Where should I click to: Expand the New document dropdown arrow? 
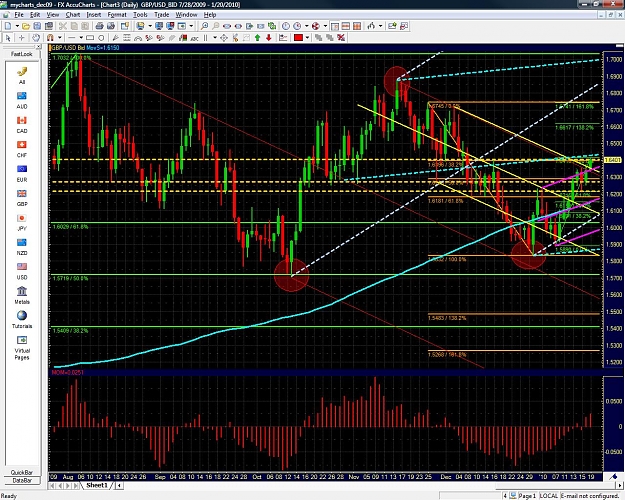[x=17, y=26]
